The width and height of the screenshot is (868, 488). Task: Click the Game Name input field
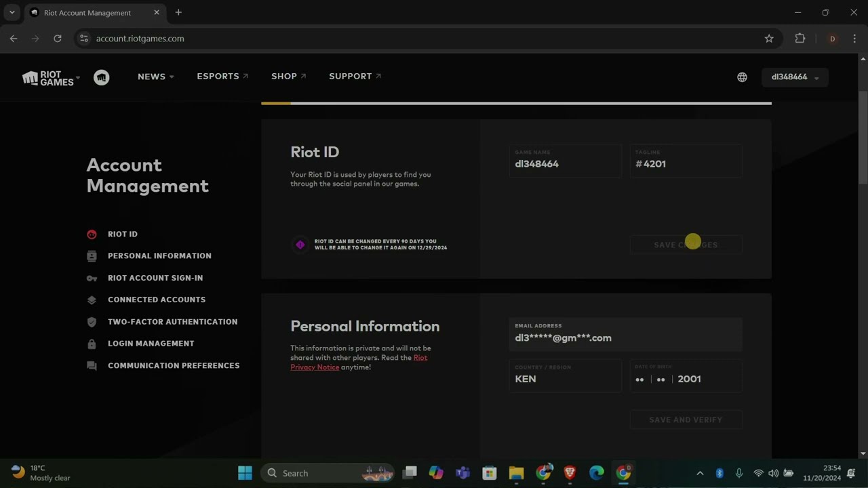[565, 161]
